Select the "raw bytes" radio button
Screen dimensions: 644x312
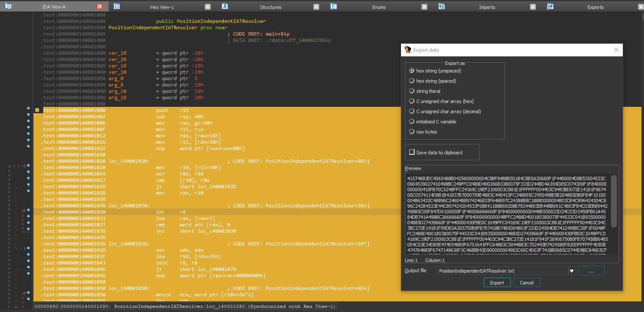point(411,131)
